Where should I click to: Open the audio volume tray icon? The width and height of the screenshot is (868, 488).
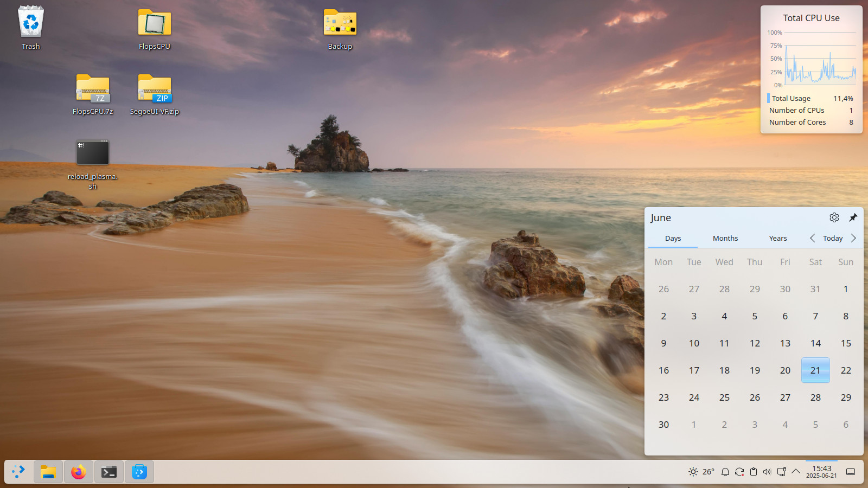(767, 472)
